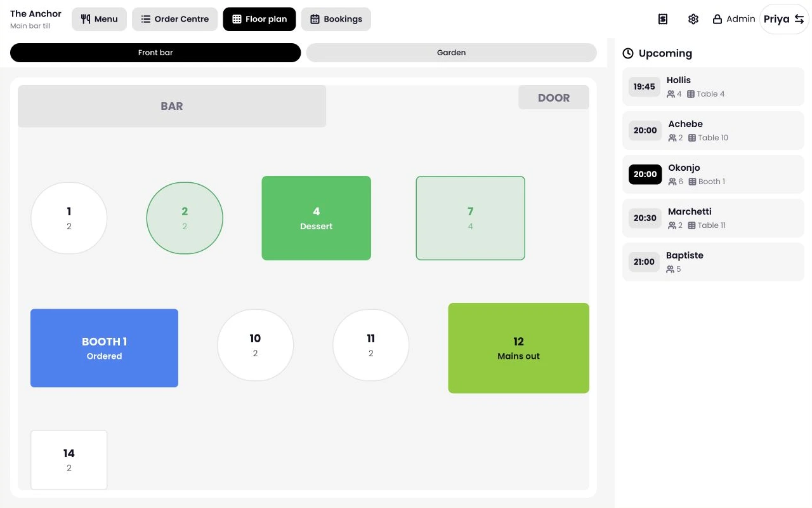Screen dimensions: 812x508
Task: Click the 20:30 time badge for Marchetti
Action: (645, 218)
